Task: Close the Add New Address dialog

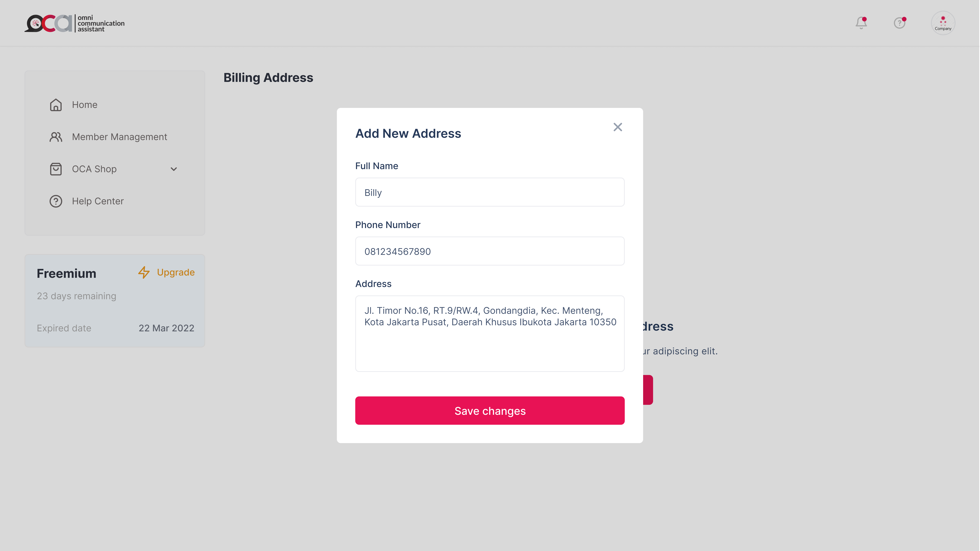Action: pos(617,127)
